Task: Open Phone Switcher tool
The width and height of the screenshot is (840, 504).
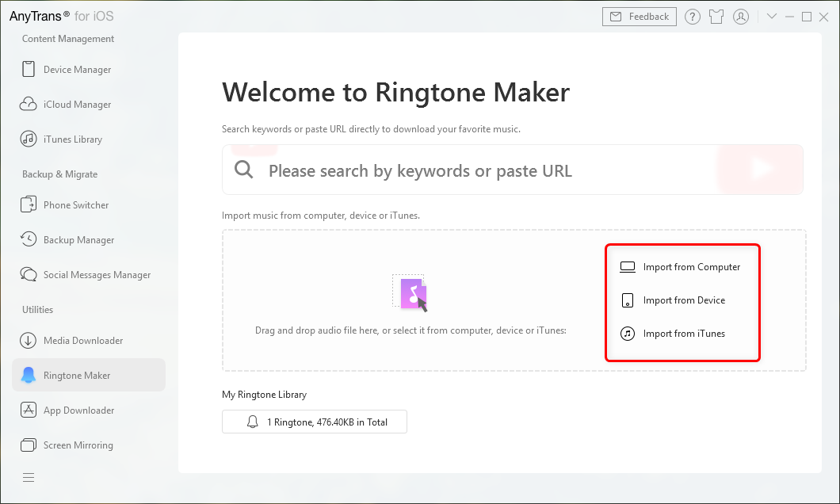Action: point(76,205)
